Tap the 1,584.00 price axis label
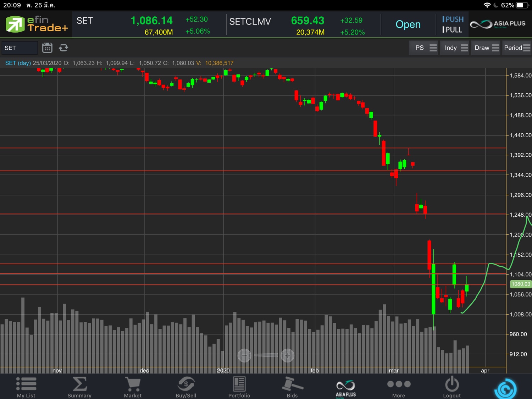The image size is (532, 399). tap(520, 76)
